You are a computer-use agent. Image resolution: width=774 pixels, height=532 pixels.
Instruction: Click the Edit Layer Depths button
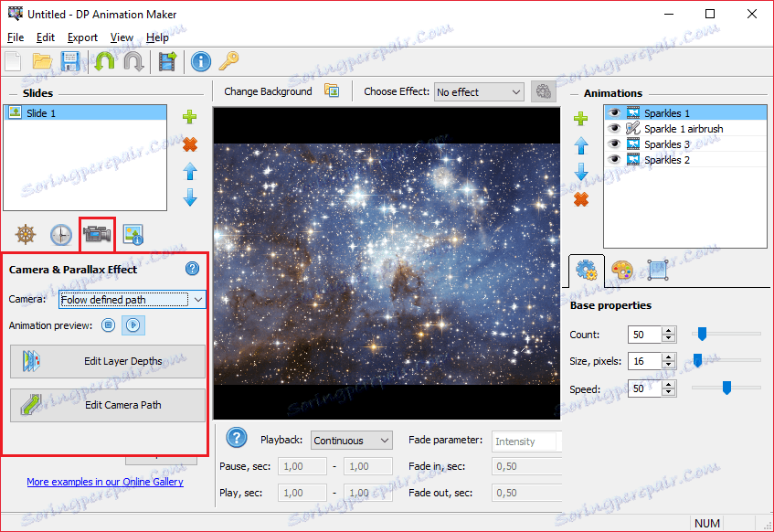point(108,362)
